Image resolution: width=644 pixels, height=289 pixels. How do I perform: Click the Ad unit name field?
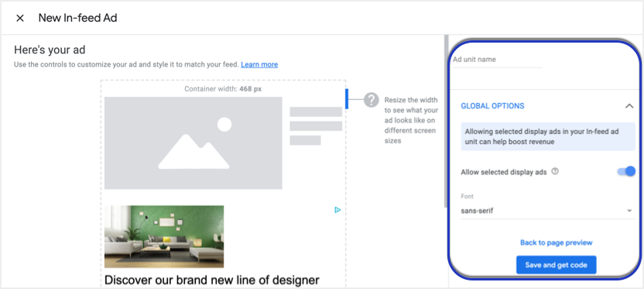[497, 60]
